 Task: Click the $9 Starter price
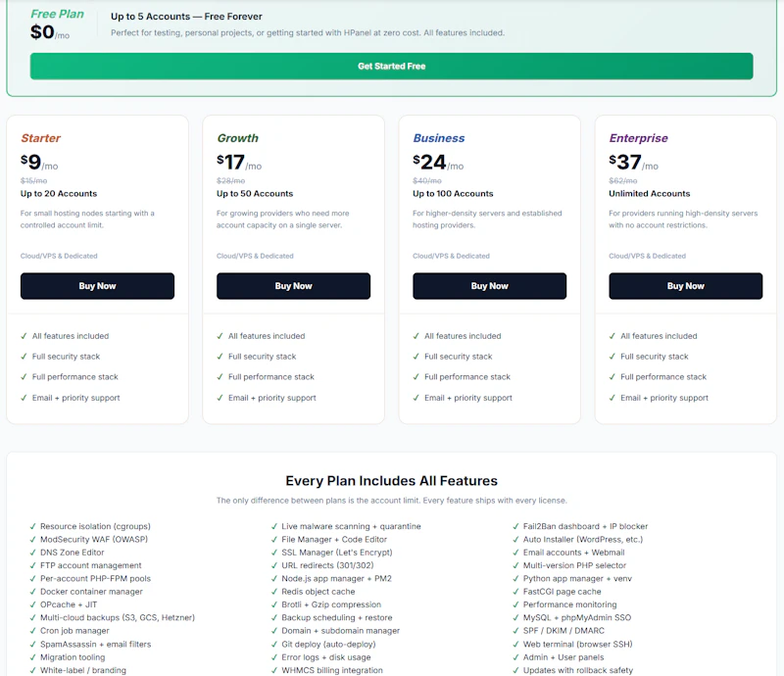coord(39,162)
